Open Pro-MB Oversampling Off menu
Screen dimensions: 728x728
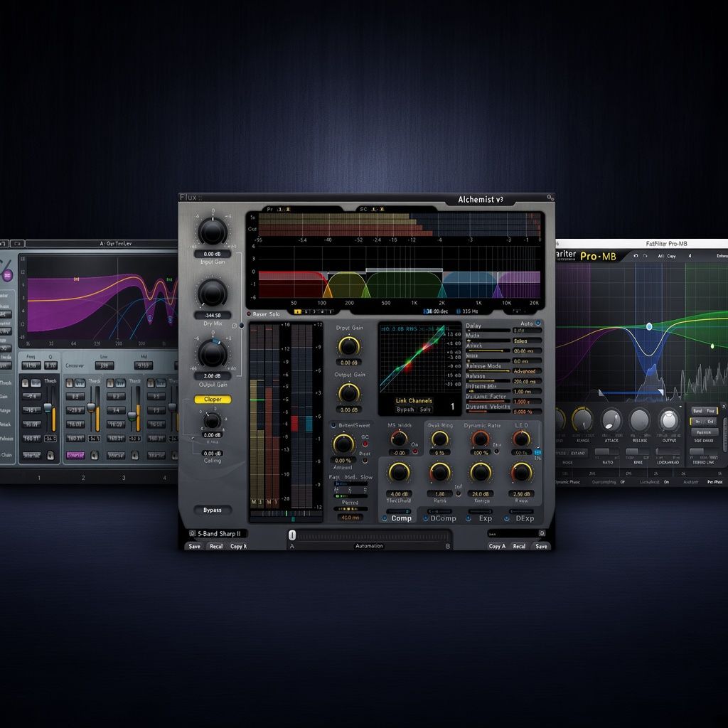(x=622, y=482)
